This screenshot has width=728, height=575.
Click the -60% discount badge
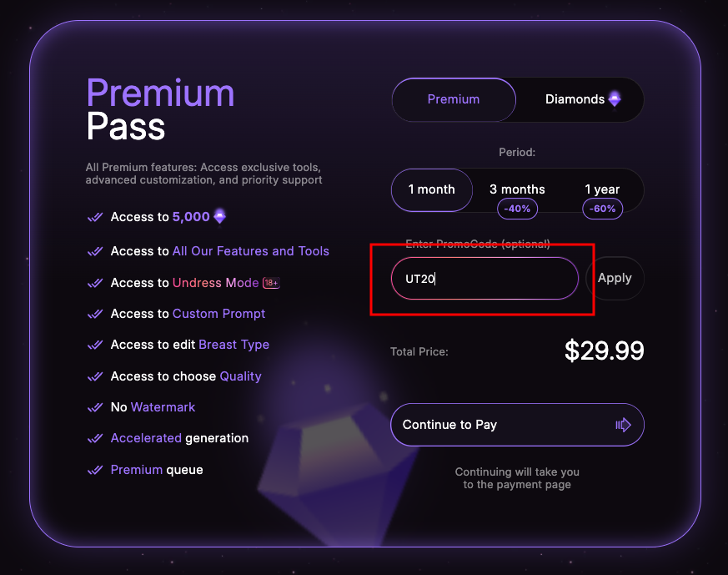[602, 209]
